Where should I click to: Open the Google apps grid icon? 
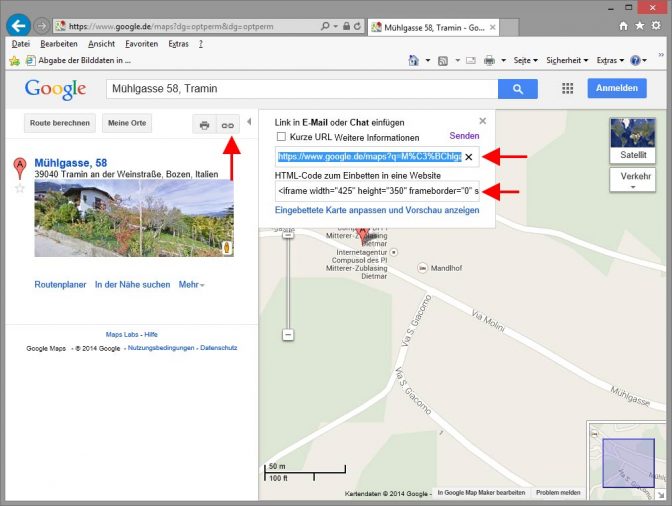pos(567,88)
